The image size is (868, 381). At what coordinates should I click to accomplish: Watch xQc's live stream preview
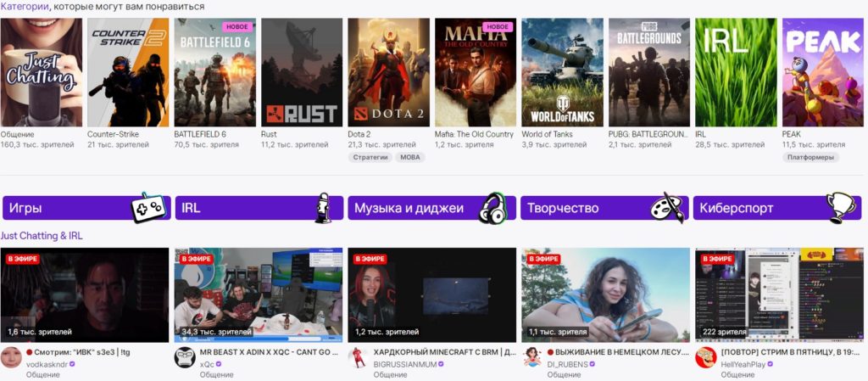tap(259, 294)
